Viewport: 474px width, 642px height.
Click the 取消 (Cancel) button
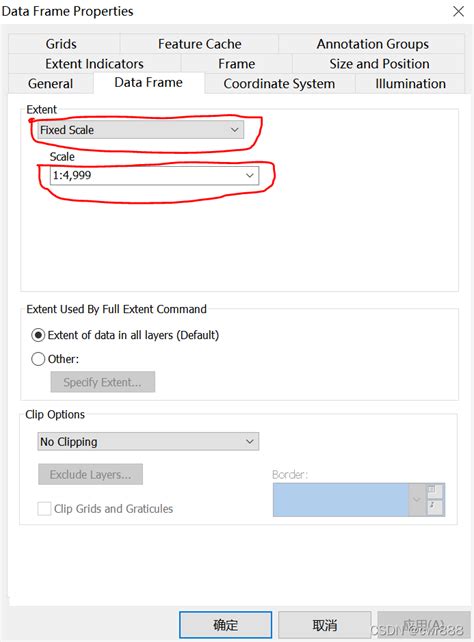(325, 625)
